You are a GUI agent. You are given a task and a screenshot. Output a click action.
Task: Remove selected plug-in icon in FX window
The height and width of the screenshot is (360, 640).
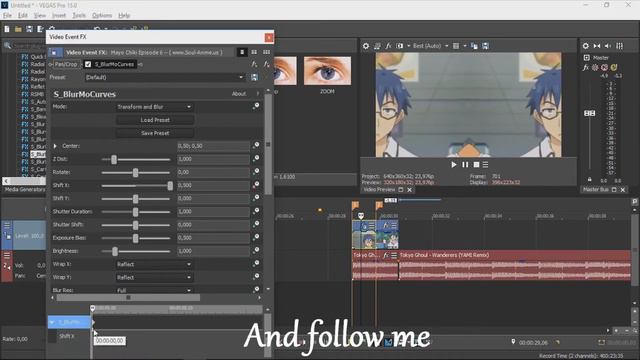(266, 64)
